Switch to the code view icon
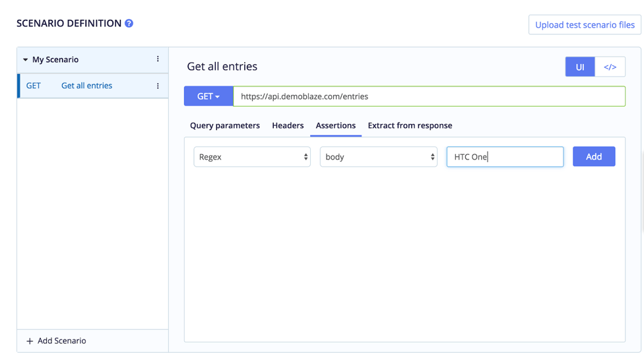The height and width of the screenshot is (354, 644). pyautogui.click(x=610, y=67)
